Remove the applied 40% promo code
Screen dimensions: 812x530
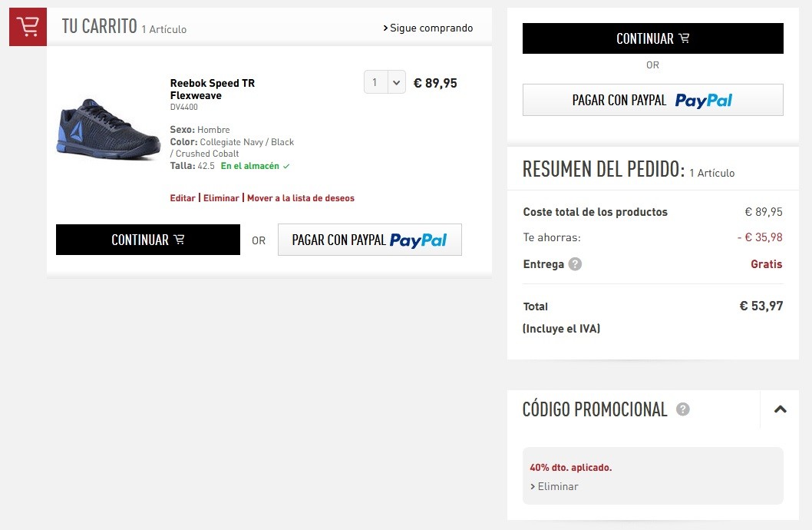[x=554, y=486]
